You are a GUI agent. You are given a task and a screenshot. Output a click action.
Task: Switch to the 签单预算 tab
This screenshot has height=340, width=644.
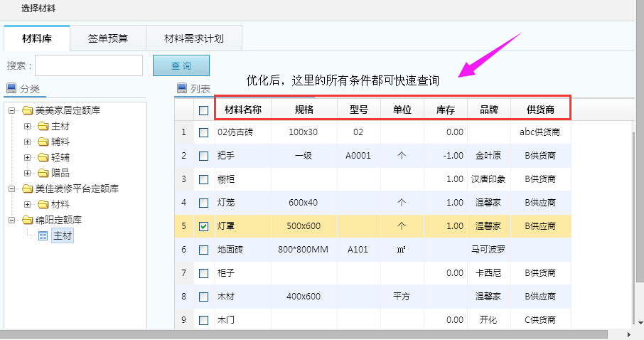(x=108, y=38)
